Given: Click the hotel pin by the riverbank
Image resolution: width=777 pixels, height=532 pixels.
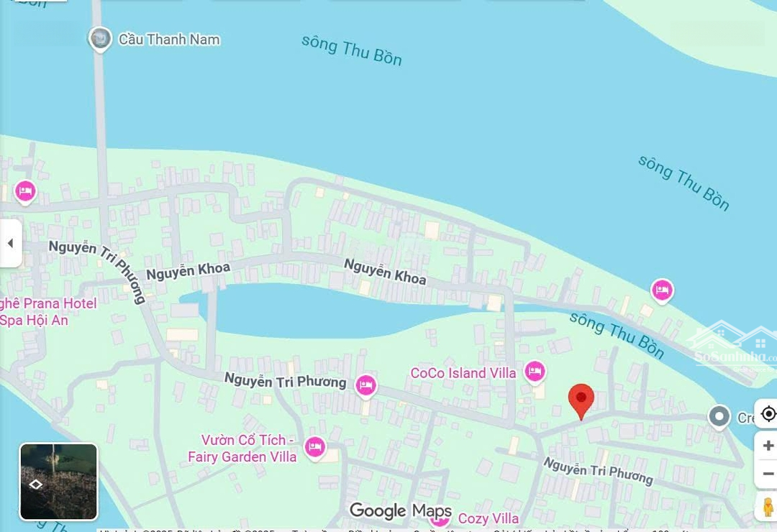Looking at the screenshot, I should [x=662, y=290].
